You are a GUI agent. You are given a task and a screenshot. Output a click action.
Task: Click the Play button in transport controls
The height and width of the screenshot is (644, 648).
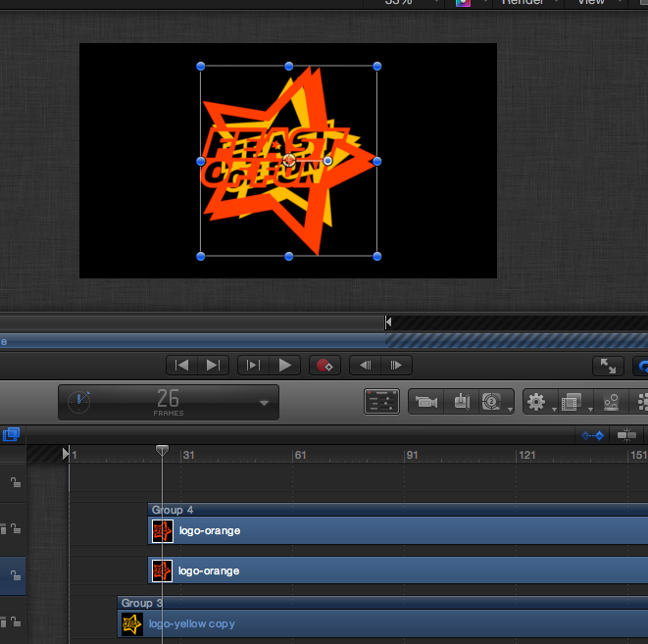[284, 366]
